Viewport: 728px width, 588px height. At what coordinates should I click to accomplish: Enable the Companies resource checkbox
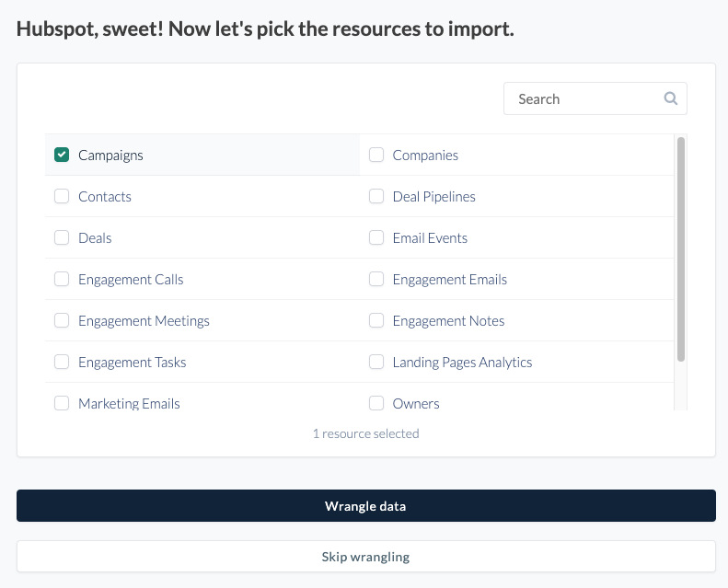tap(376, 155)
